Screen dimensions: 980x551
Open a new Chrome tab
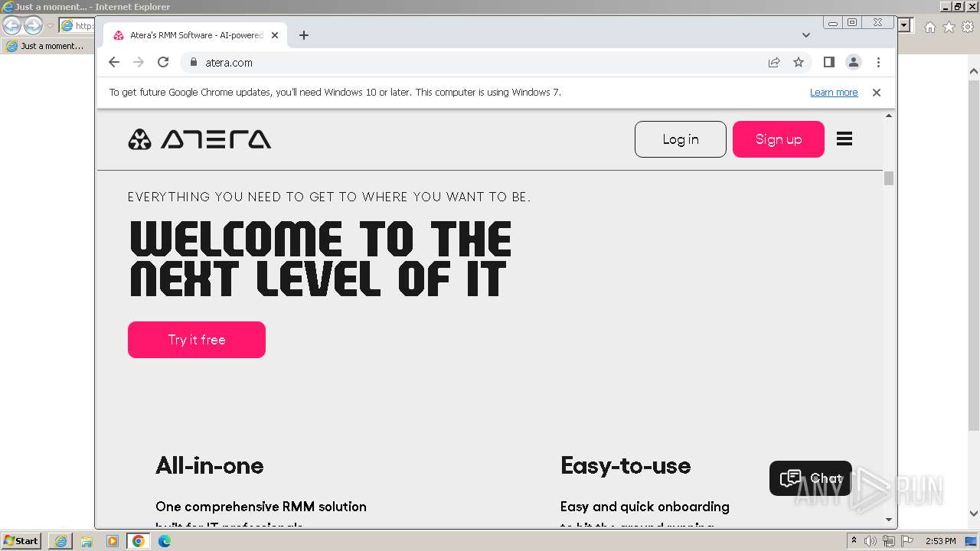[x=304, y=35]
